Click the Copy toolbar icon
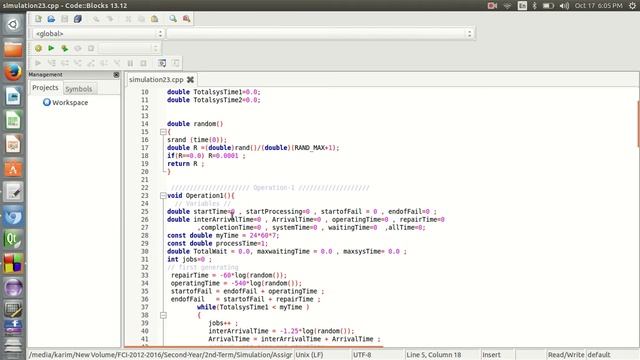The image size is (640, 360). pyautogui.click(x=141, y=19)
